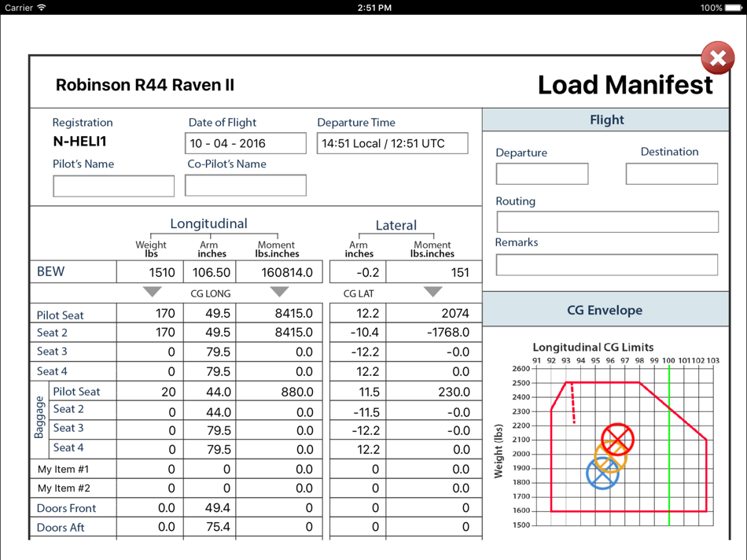This screenshot has width=747, height=560.
Task: Tap BEW arm value 106.50
Action: pyautogui.click(x=210, y=272)
